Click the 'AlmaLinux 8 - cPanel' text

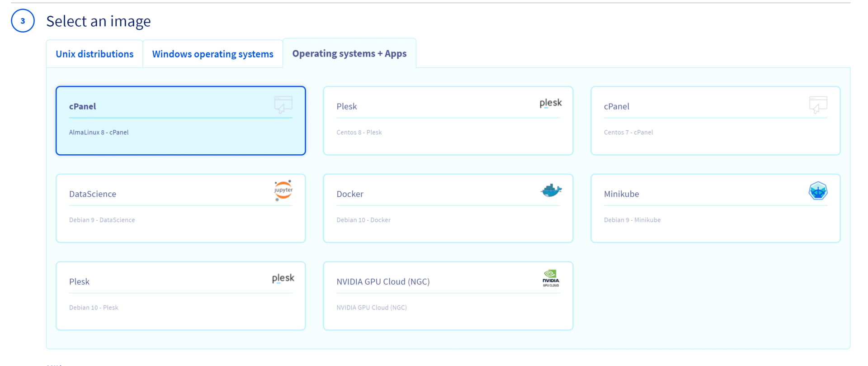(99, 133)
